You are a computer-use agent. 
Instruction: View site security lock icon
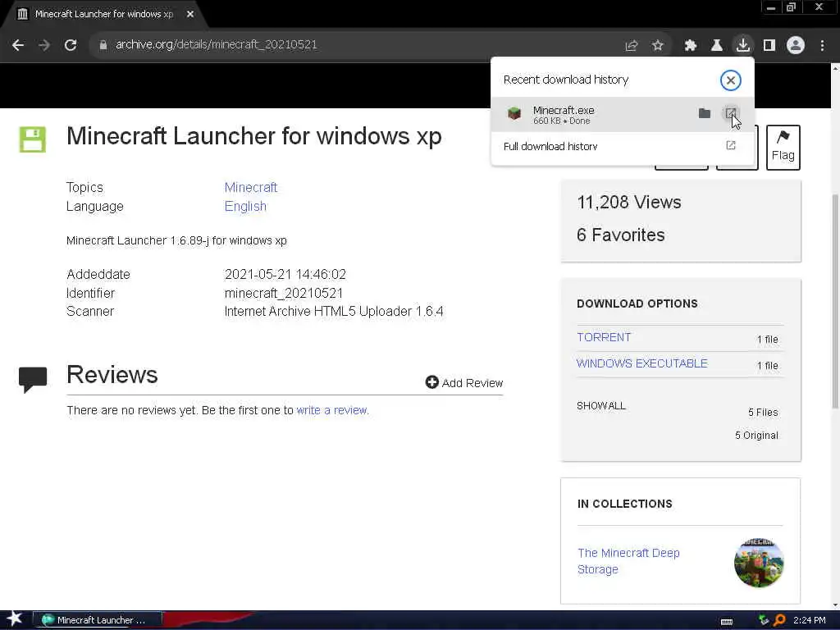pyautogui.click(x=103, y=46)
